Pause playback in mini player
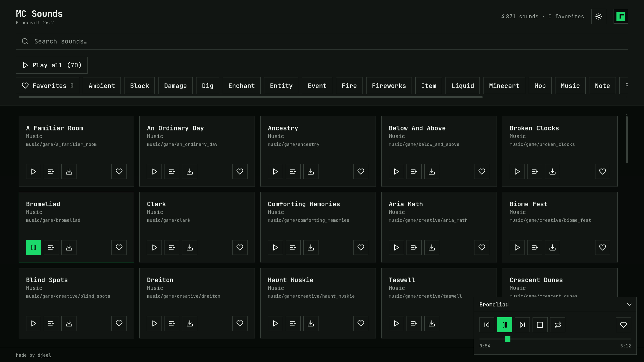 pyautogui.click(x=504, y=325)
